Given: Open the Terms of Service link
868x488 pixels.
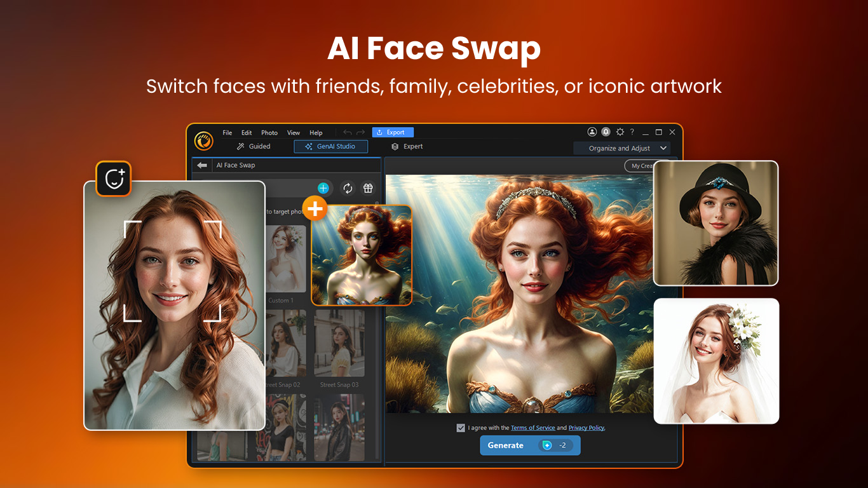Looking at the screenshot, I should [532, 428].
